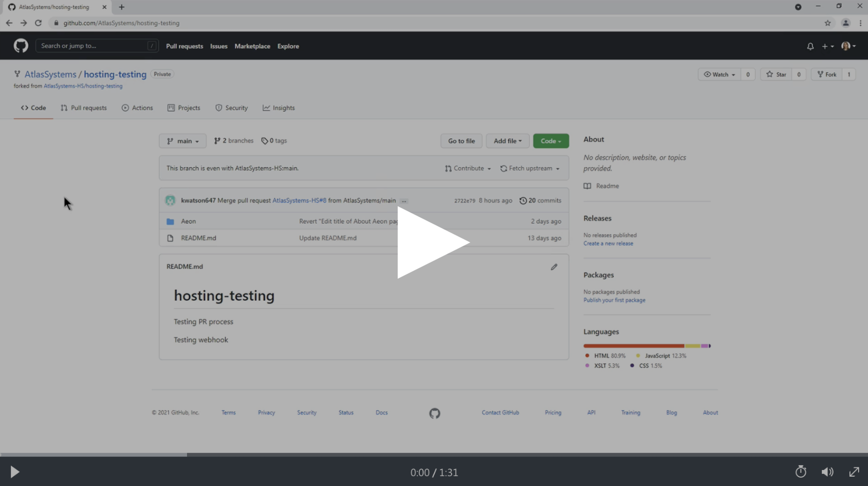This screenshot has width=868, height=486.
Task: Expand the Add file dropdown
Action: (507, 141)
